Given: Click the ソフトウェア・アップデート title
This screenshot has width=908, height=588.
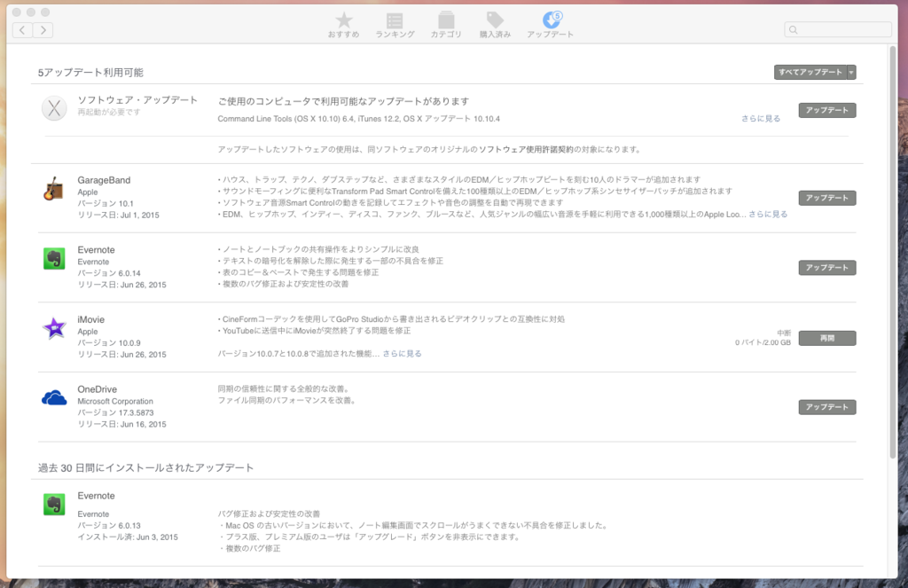Looking at the screenshot, I should click(137, 100).
